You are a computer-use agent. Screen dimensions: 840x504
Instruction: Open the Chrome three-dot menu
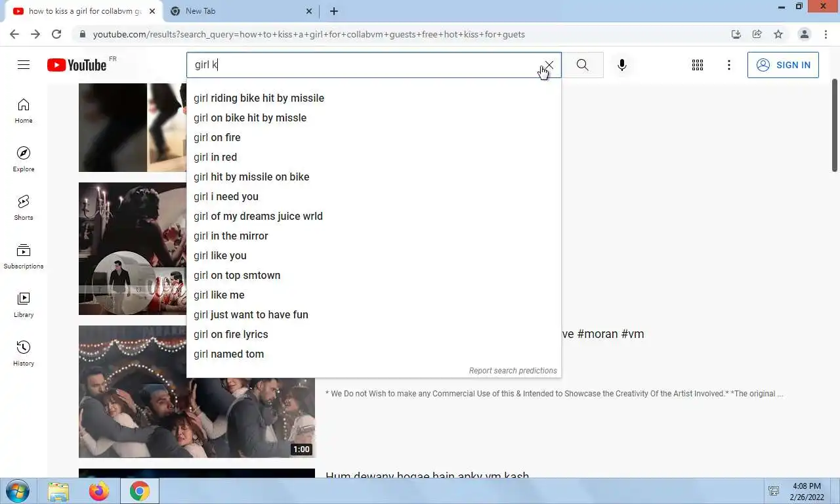pyautogui.click(x=826, y=34)
